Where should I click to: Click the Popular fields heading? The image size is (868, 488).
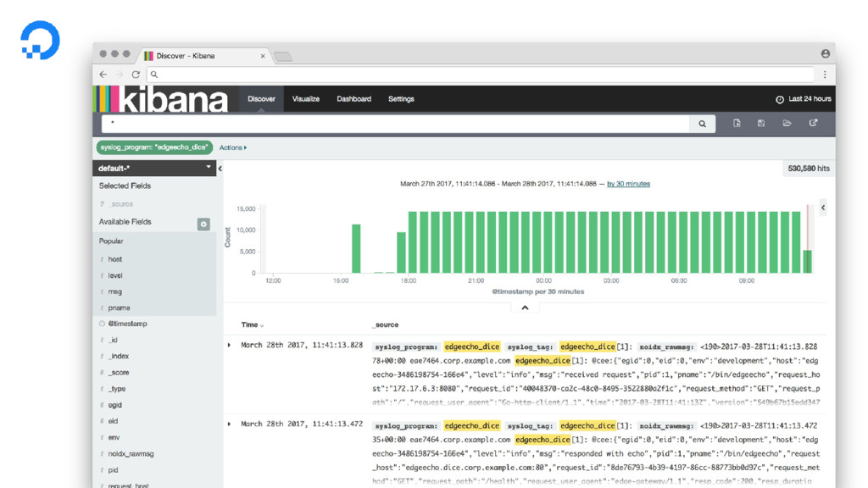click(111, 241)
